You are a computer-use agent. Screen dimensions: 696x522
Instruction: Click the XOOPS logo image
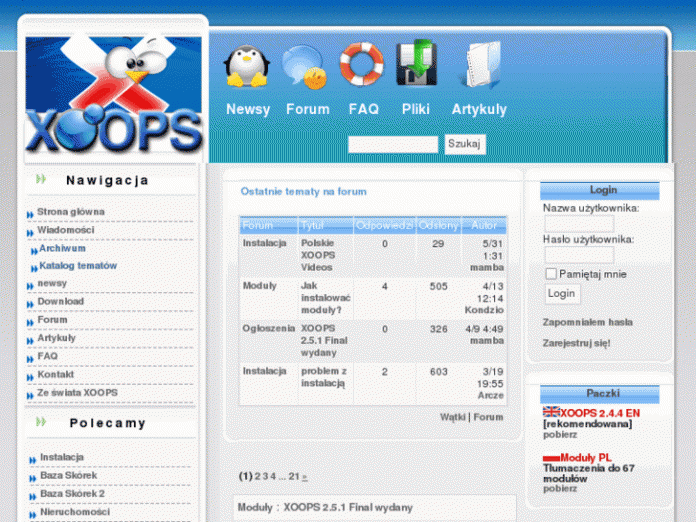(x=113, y=95)
